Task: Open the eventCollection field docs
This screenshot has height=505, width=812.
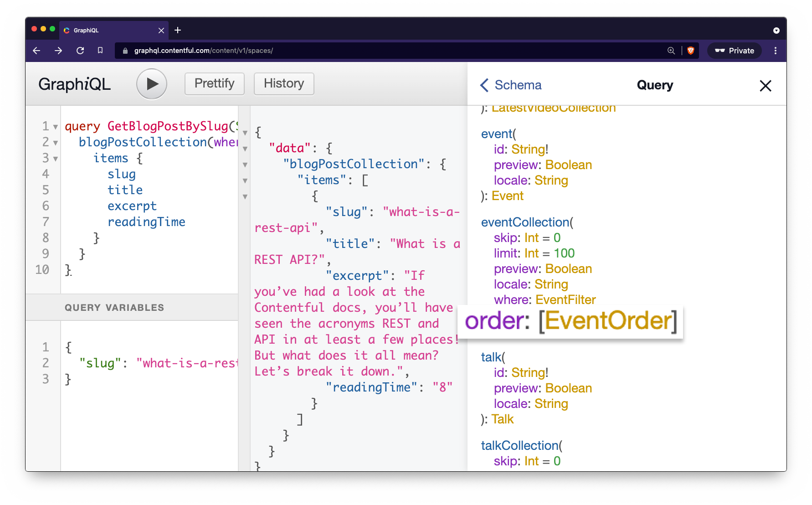Action: 525,222
